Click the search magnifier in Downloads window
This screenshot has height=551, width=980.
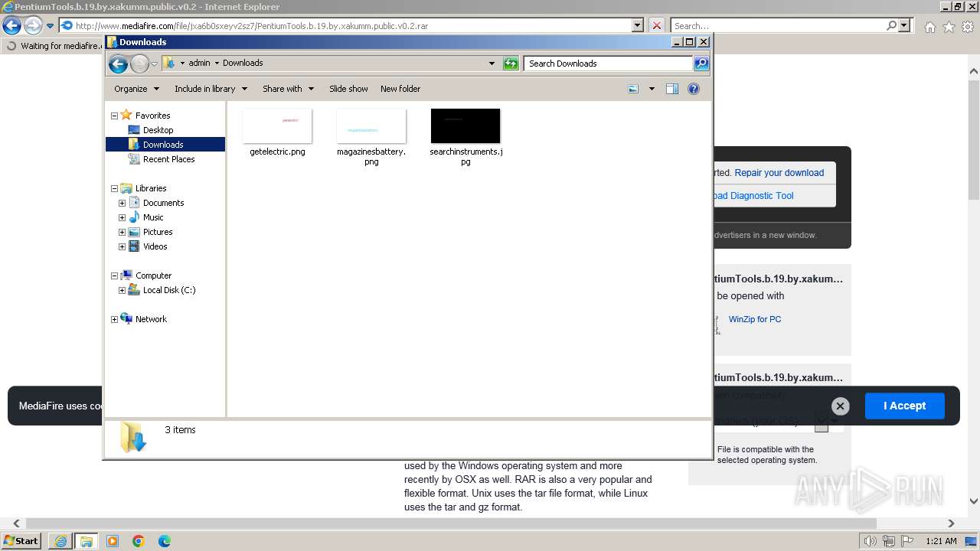pyautogui.click(x=701, y=64)
